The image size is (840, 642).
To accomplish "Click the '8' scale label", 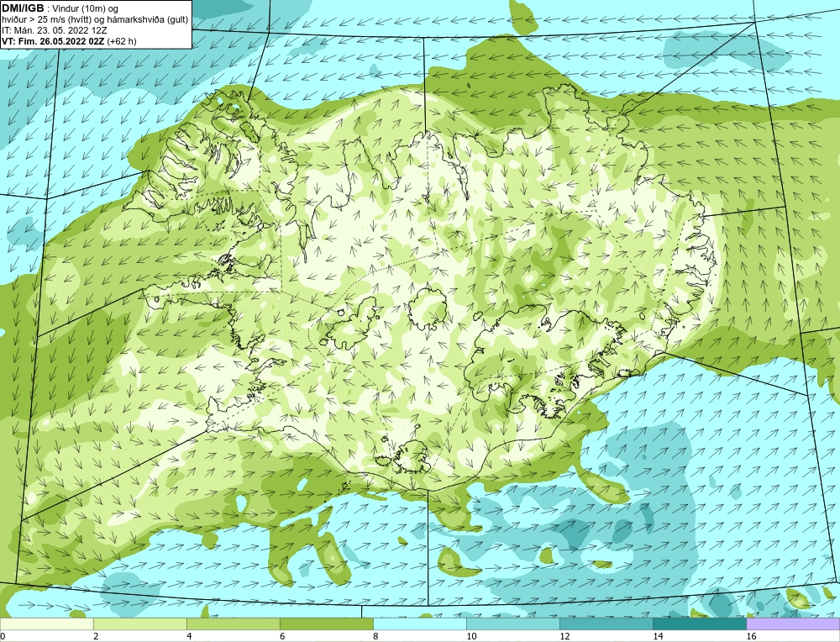I will pos(375,636).
